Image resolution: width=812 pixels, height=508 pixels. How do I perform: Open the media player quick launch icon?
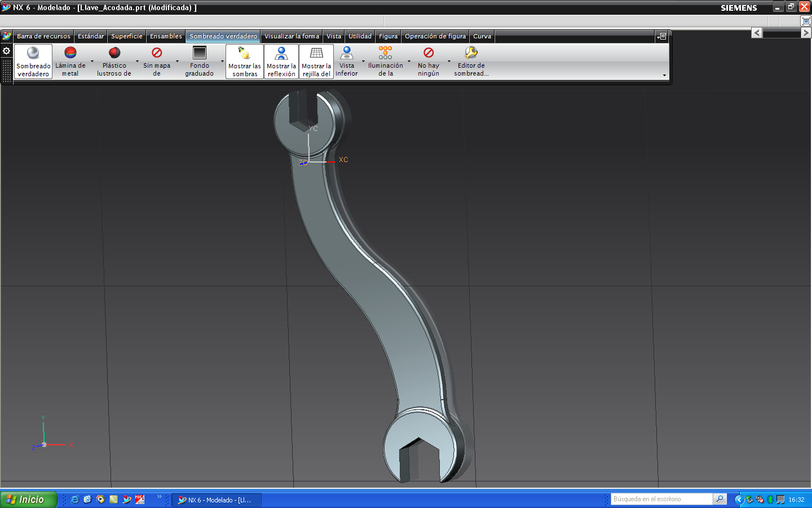[x=100, y=500]
